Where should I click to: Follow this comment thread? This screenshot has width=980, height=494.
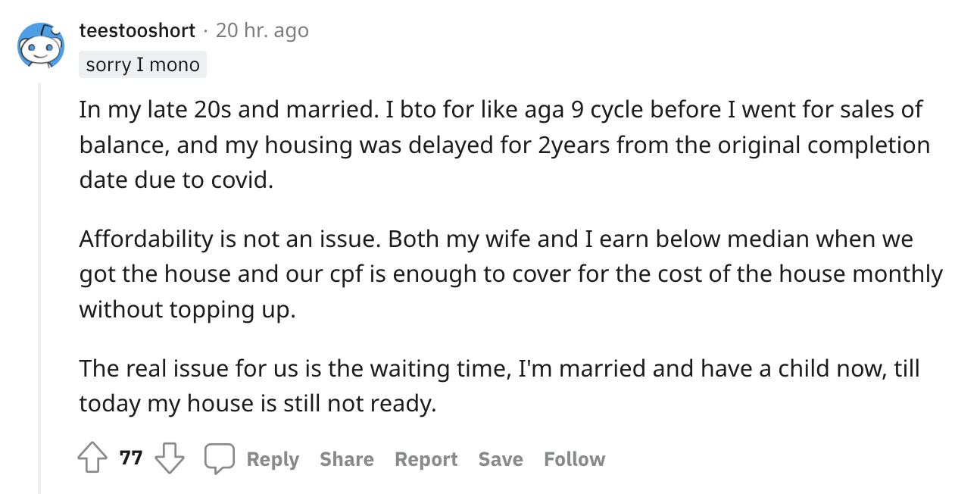(x=574, y=459)
